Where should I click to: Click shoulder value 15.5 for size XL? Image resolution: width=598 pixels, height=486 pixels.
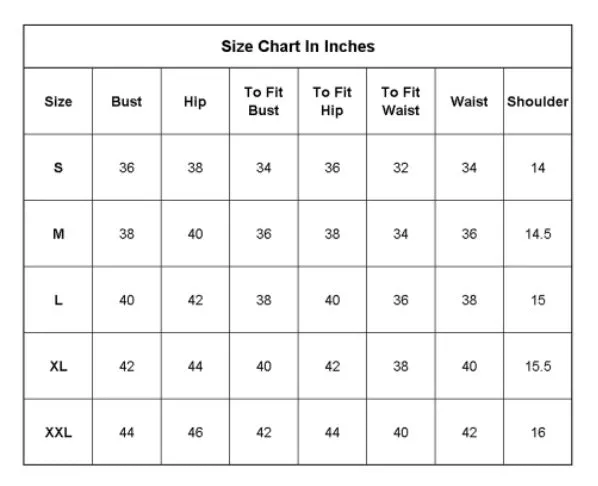tap(538, 366)
